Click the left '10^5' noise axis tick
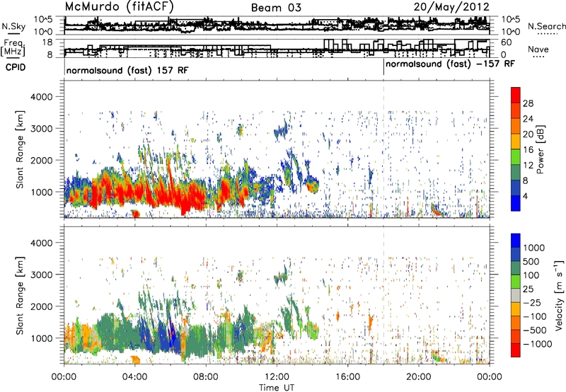 tap(43, 20)
